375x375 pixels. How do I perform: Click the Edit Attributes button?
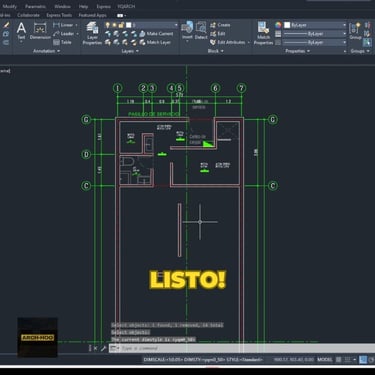click(230, 42)
